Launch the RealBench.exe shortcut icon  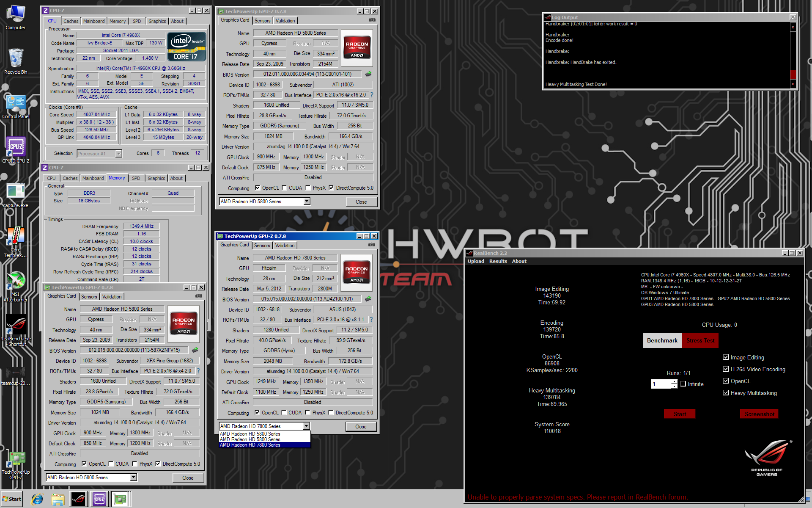(16, 331)
